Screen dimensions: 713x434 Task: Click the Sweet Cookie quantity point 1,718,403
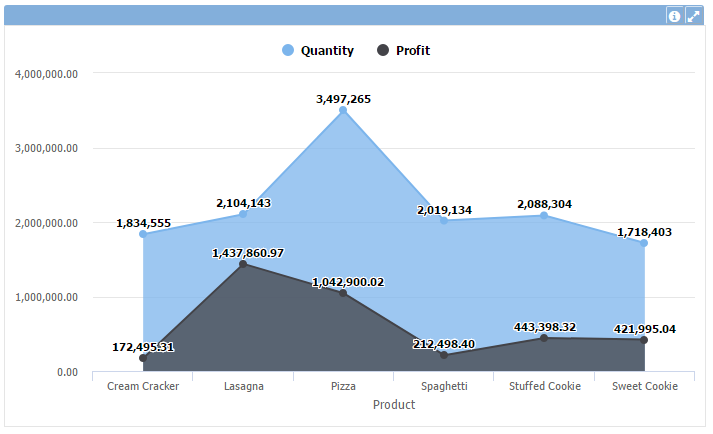click(x=644, y=243)
